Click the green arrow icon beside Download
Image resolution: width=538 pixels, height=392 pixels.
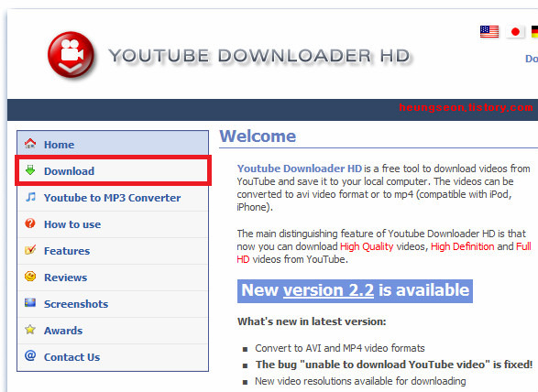click(30, 169)
